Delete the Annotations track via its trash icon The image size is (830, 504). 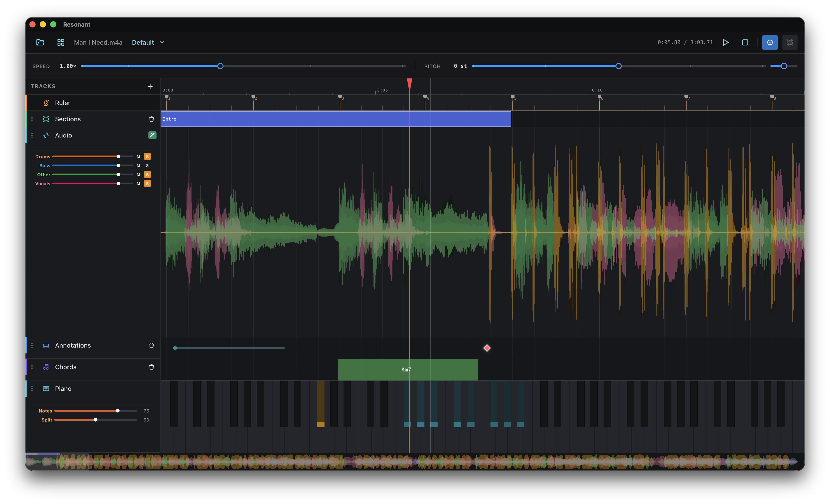[152, 345]
